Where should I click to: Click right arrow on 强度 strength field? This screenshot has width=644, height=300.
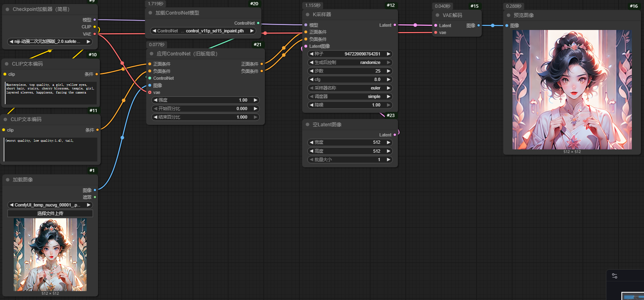coord(255,100)
